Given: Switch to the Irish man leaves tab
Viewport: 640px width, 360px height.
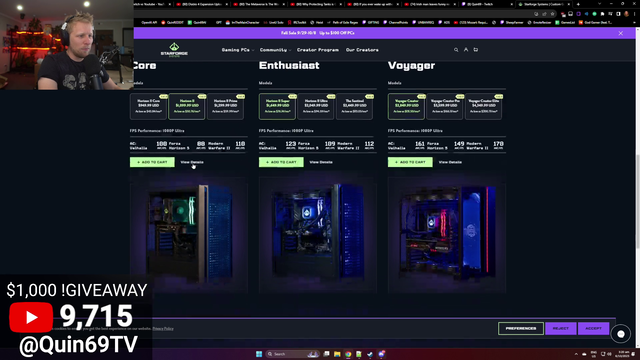Looking at the screenshot, I should click(430, 4).
